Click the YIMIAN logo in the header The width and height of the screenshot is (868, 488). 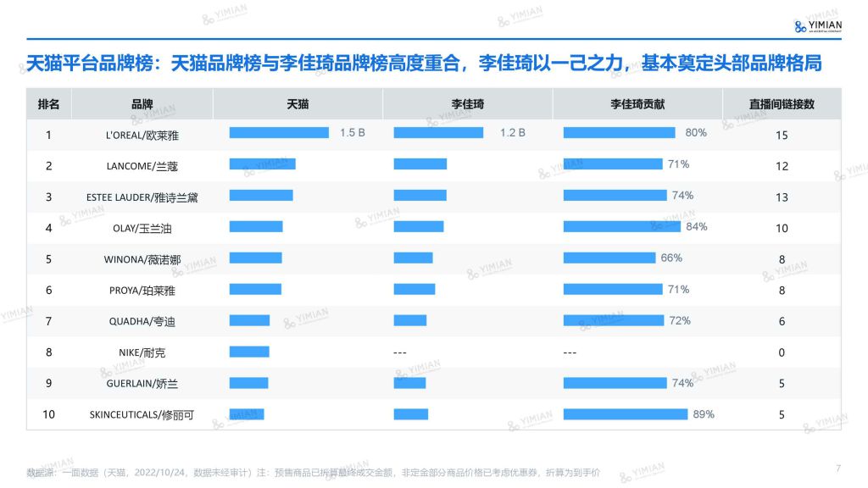[x=818, y=26]
